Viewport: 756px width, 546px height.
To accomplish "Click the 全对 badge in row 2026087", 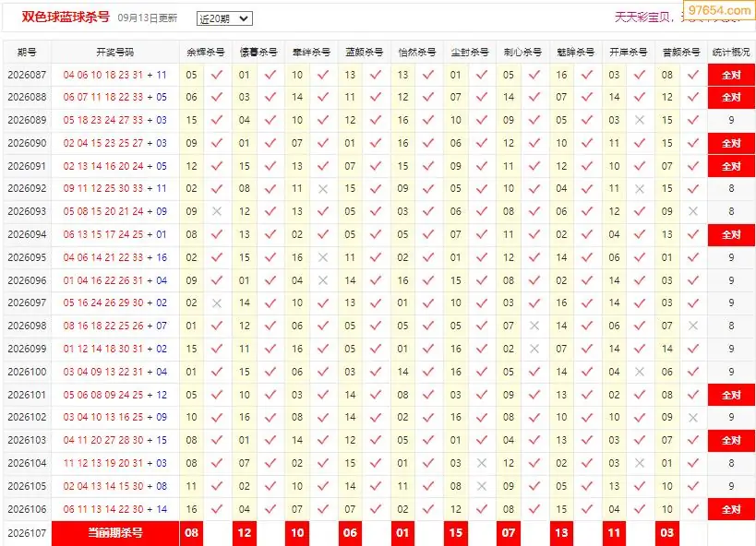I will coord(731,76).
